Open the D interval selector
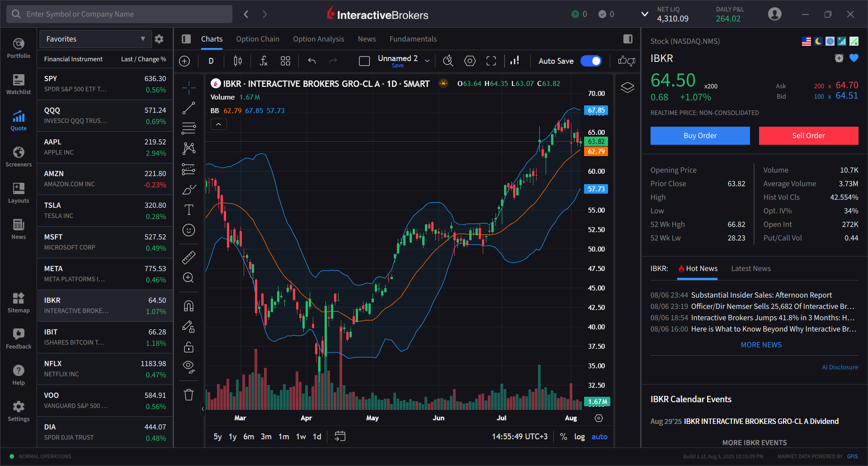 tap(211, 61)
